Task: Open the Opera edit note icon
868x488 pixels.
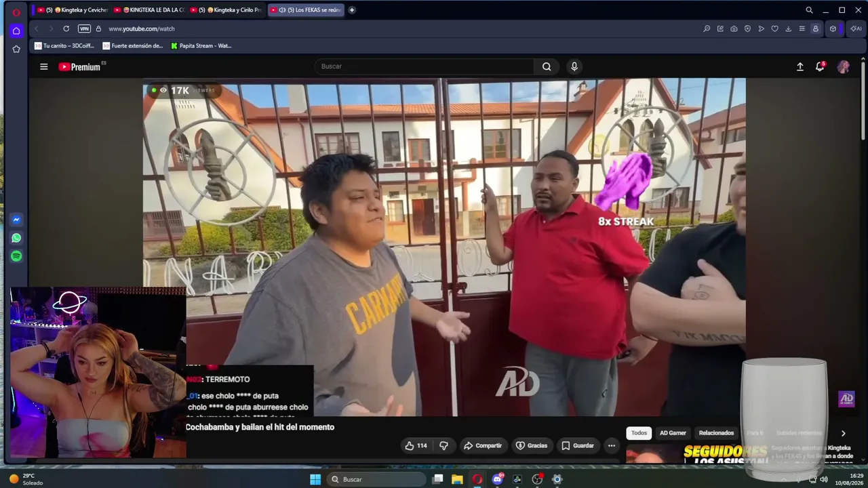Action: (720, 28)
